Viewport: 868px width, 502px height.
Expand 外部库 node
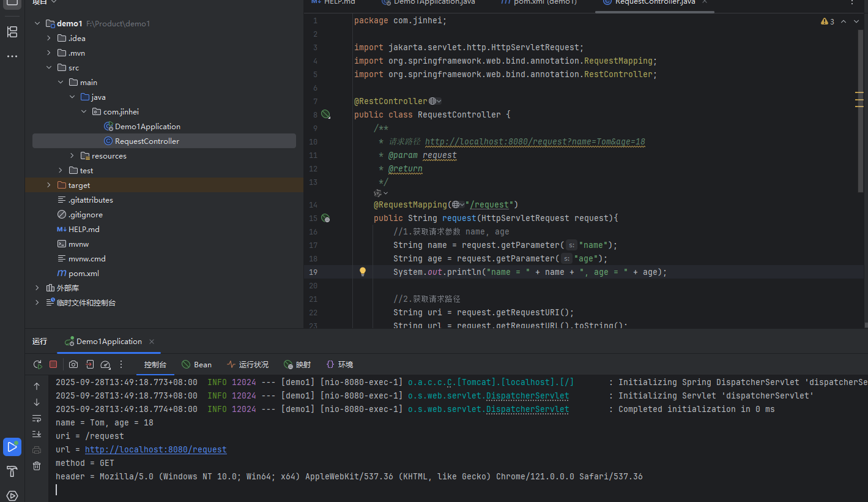(37, 288)
